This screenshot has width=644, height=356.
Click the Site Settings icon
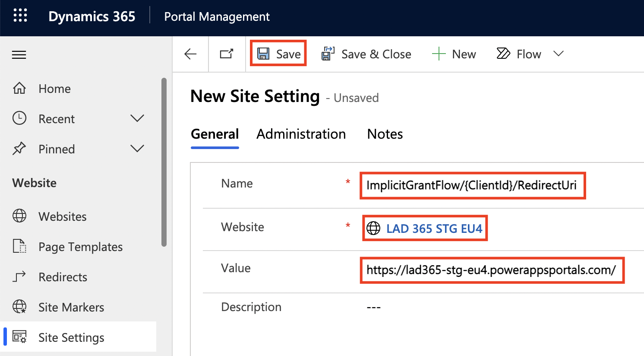tap(19, 337)
